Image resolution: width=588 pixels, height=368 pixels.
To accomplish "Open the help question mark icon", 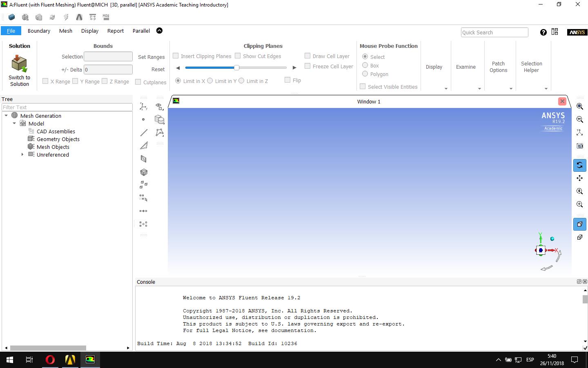I will 543,32.
